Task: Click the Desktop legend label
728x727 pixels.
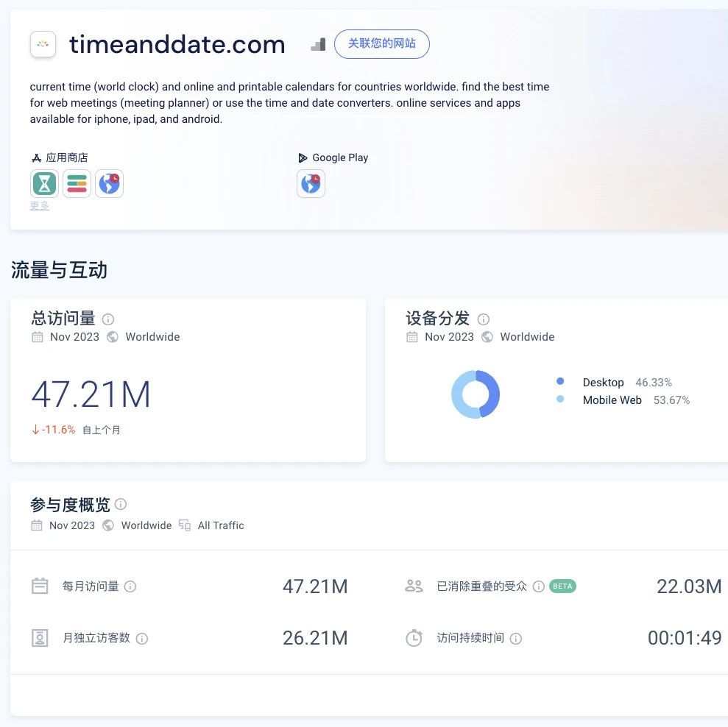Action: coord(603,383)
